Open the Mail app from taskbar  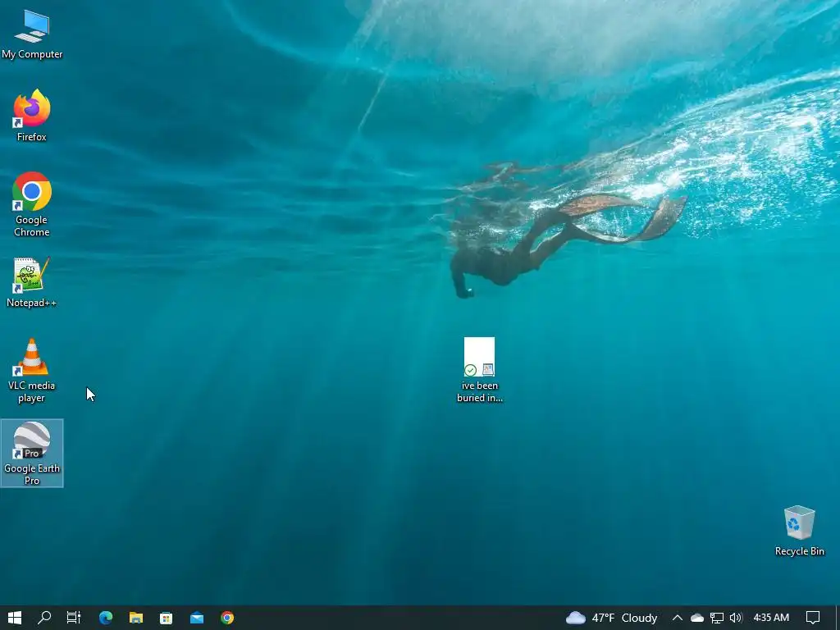pos(197,618)
